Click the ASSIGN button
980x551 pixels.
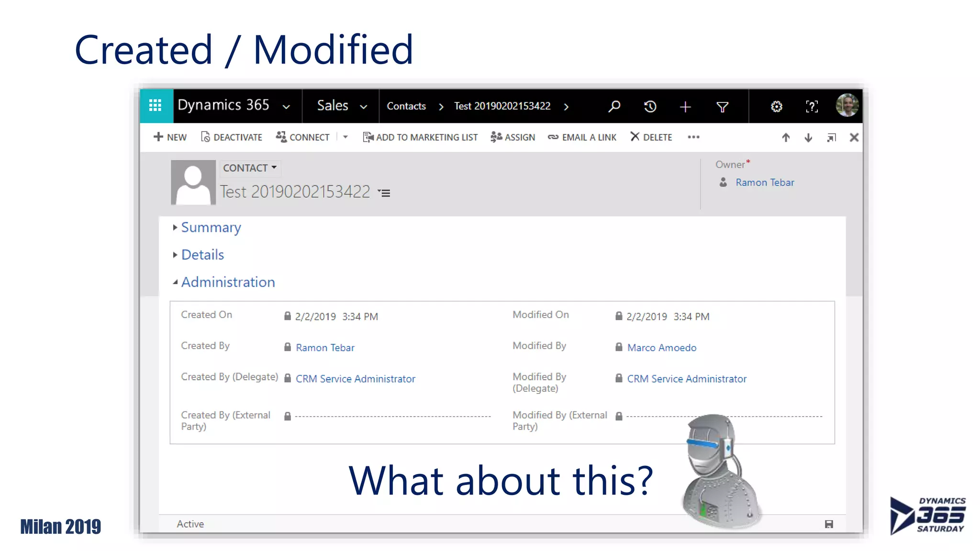tap(513, 137)
